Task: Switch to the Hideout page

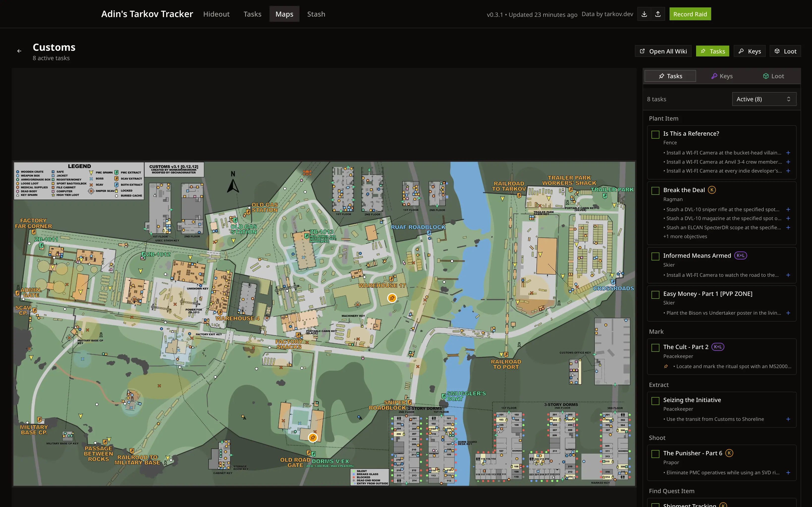Action: [x=217, y=14]
